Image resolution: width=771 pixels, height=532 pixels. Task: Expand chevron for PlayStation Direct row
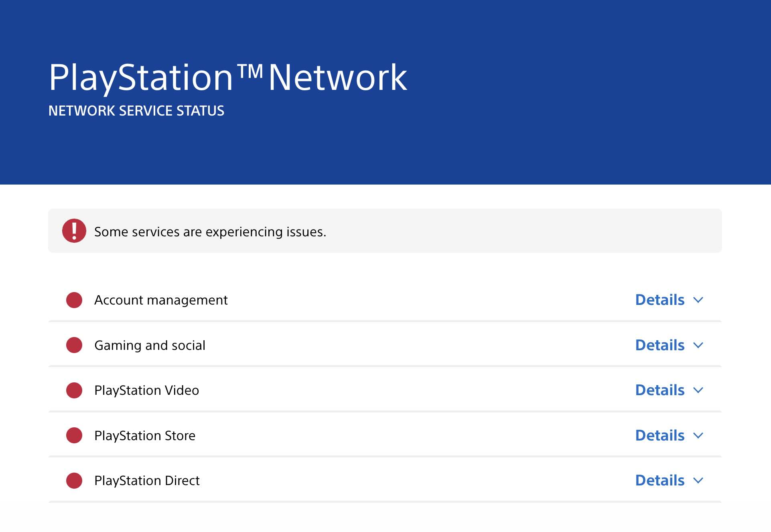pos(698,481)
